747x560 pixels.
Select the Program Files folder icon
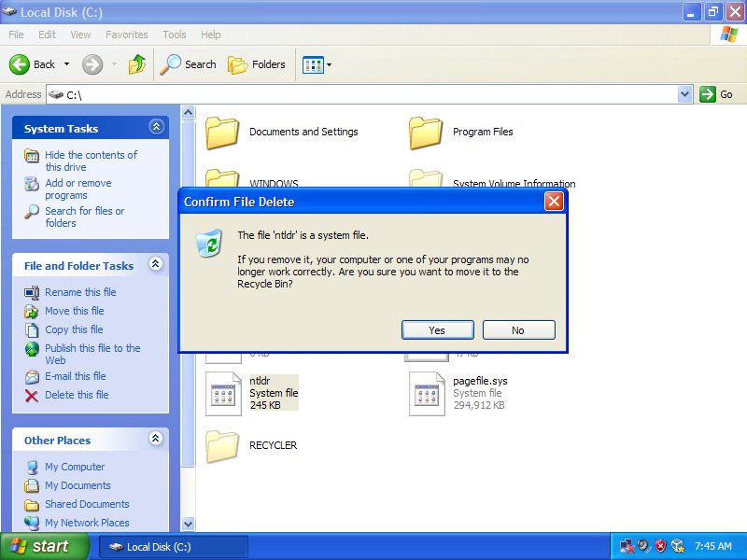click(426, 133)
